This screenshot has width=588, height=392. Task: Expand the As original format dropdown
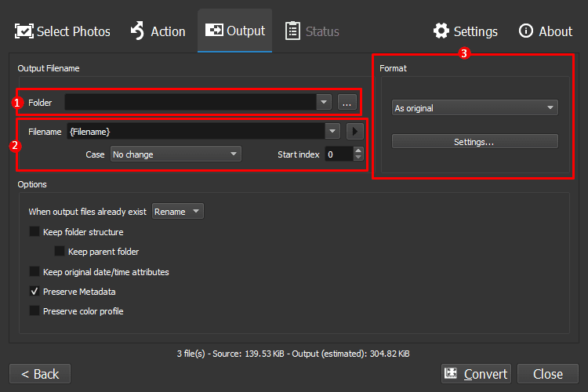pos(475,108)
